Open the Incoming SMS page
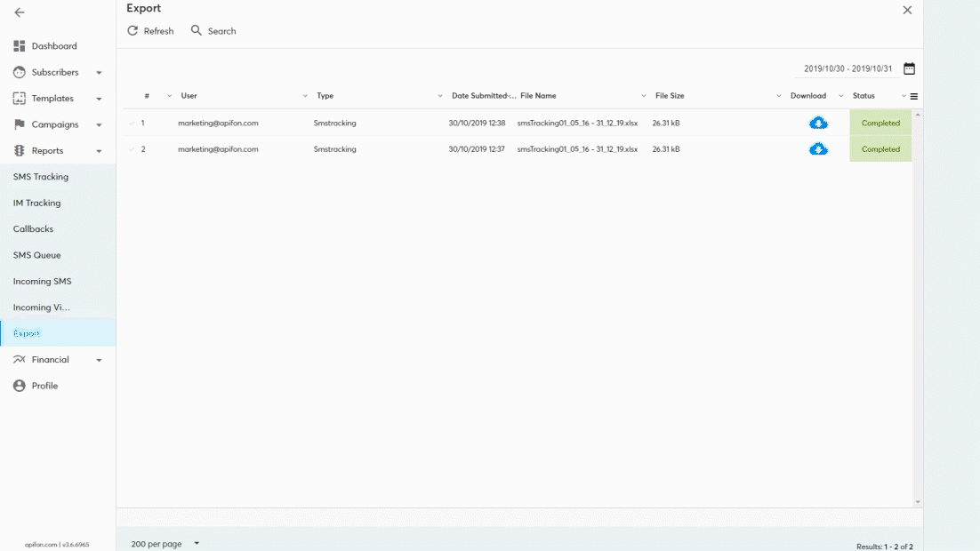The height and width of the screenshot is (551, 980). coord(42,282)
